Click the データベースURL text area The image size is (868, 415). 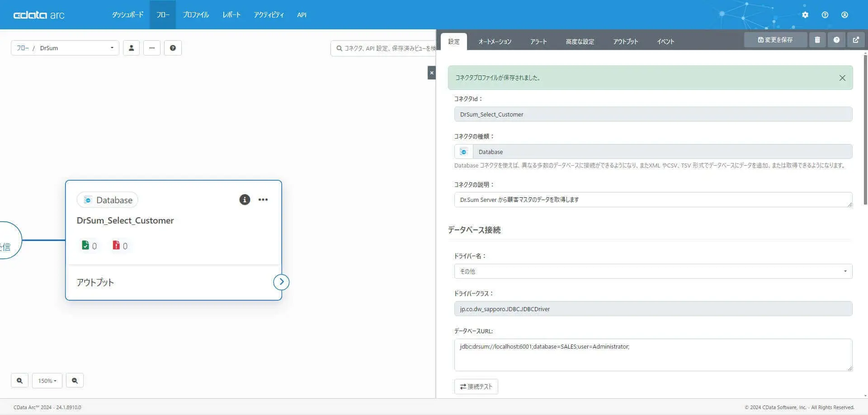tap(653, 355)
